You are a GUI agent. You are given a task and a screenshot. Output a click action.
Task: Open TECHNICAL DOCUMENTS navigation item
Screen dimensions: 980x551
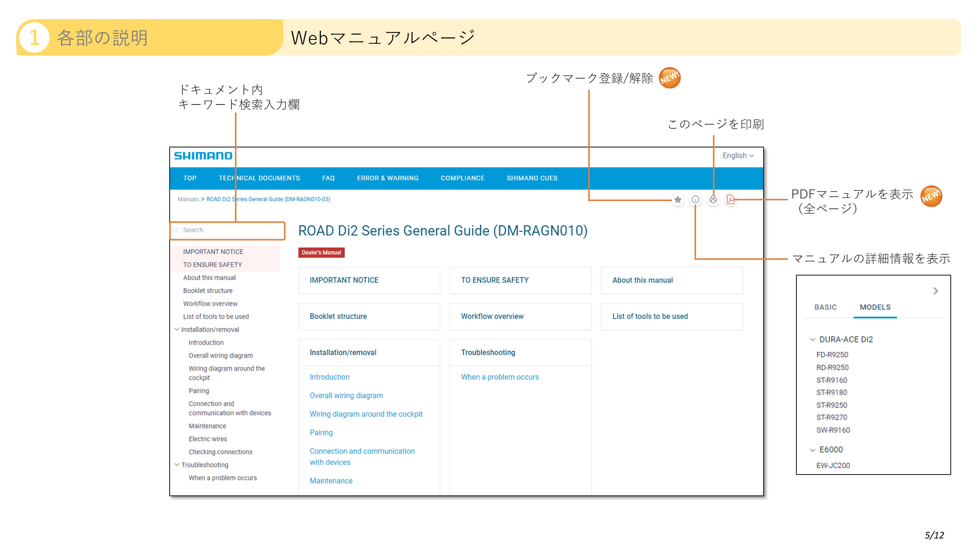259,178
